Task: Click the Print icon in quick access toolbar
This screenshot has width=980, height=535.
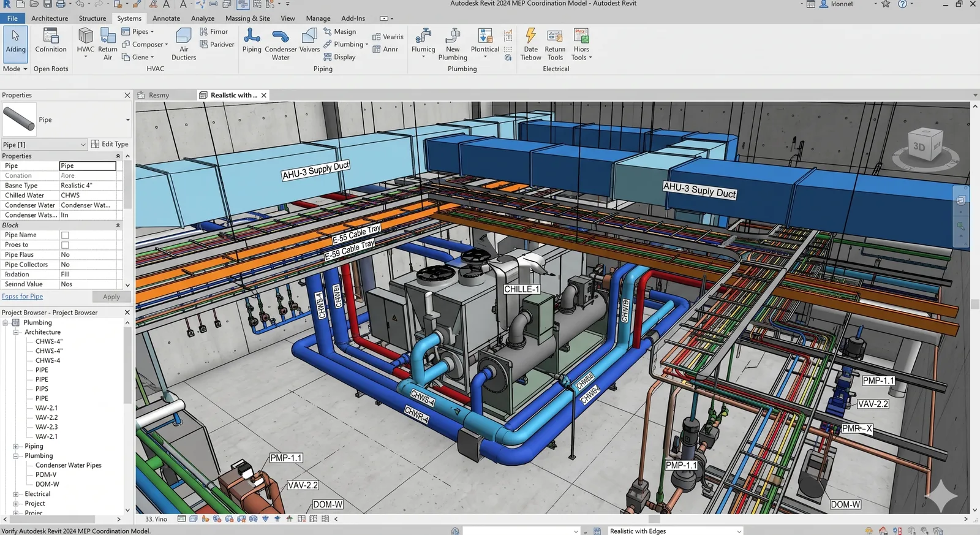Action: point(61,4)
